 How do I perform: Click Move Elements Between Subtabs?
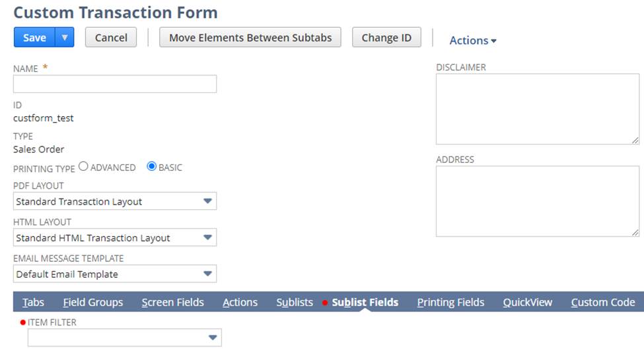pos(250,38)
